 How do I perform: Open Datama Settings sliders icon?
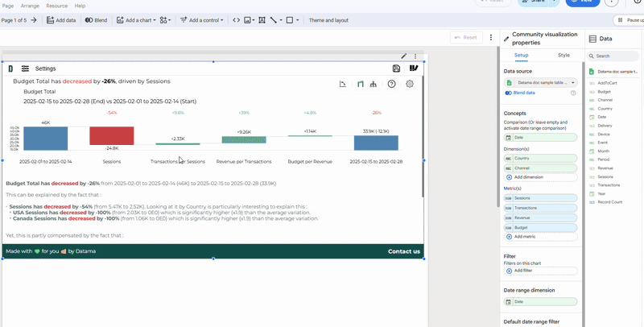pos(26,68)
